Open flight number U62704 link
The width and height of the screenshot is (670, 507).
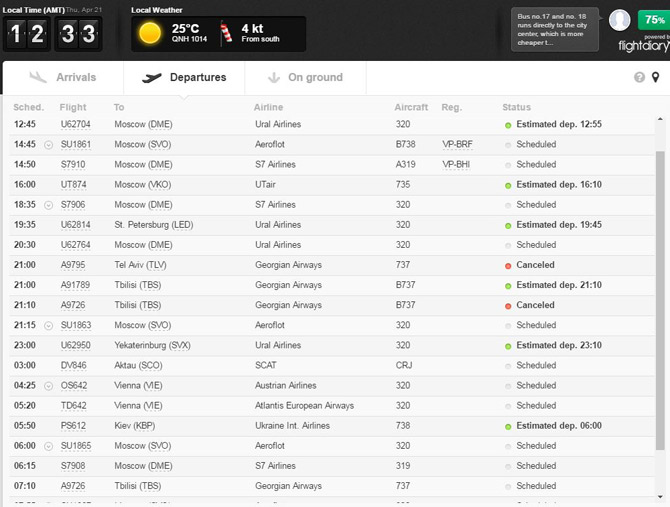click(x=76, y=124)
